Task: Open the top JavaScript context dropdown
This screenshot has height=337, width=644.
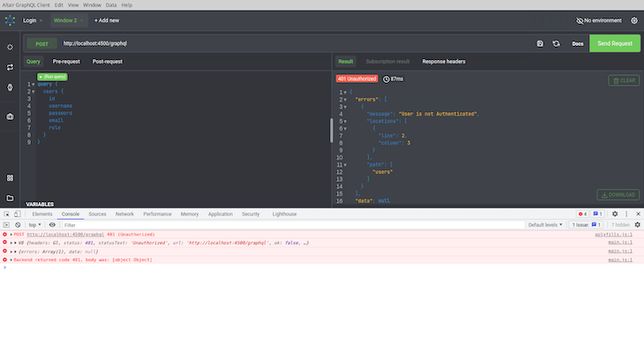Action: [x=35, y=225]
